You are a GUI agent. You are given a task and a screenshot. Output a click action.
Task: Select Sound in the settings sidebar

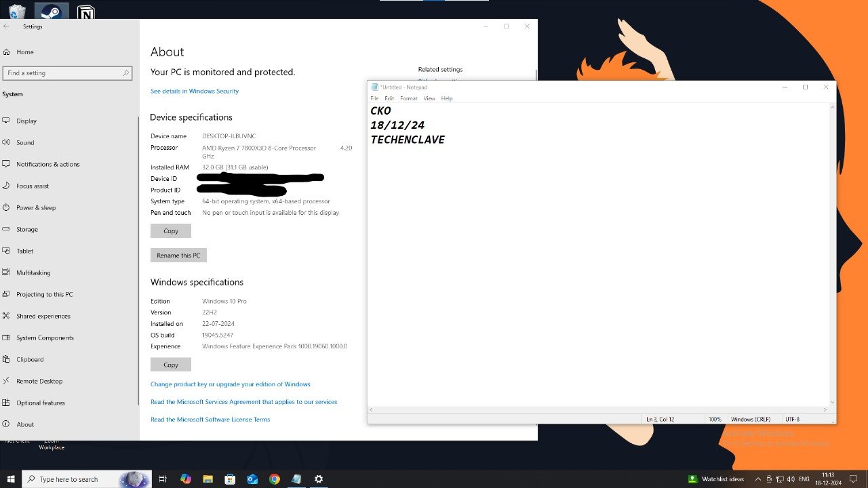[x=25, y=142]
